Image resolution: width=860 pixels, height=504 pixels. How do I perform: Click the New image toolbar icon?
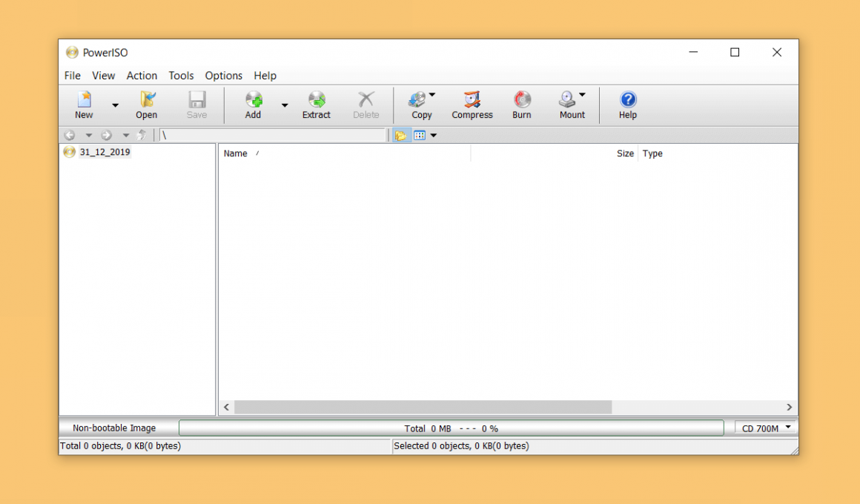pyautogui.click(x=84, y=100)
